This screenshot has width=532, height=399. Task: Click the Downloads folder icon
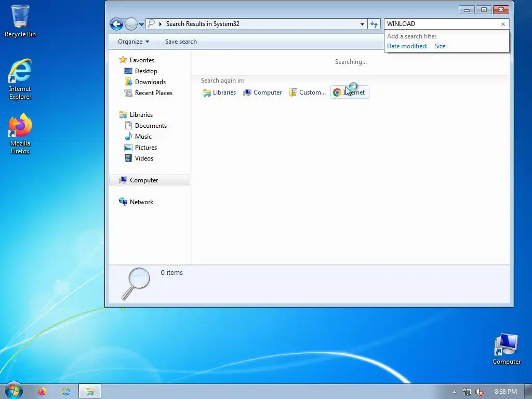click(x=128, y=82)
